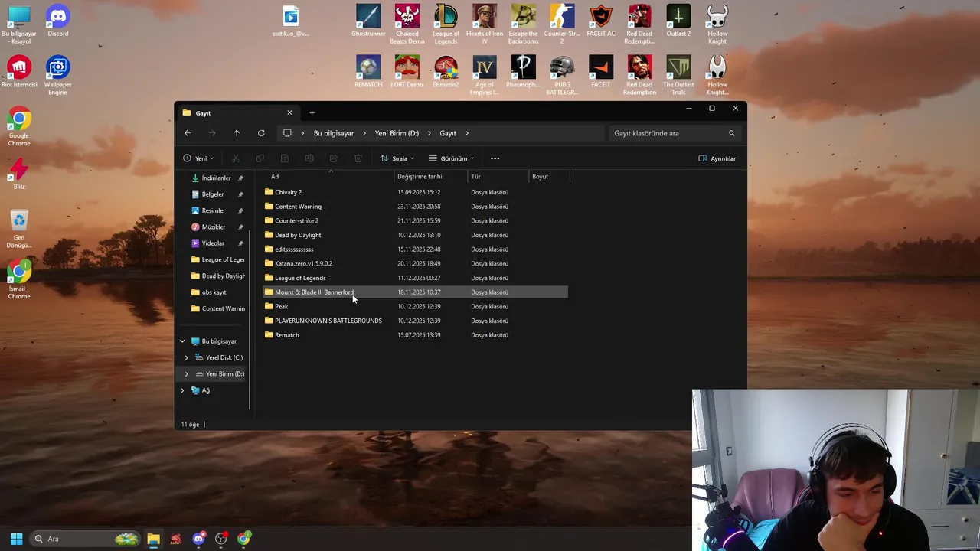Go back with the Explorer back arrow

tap(188, 133)
